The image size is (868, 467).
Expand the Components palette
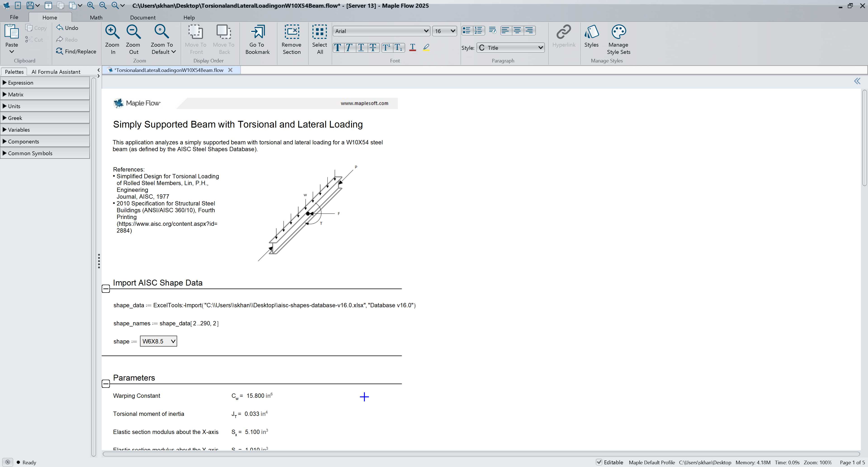(x=45, y=142)
